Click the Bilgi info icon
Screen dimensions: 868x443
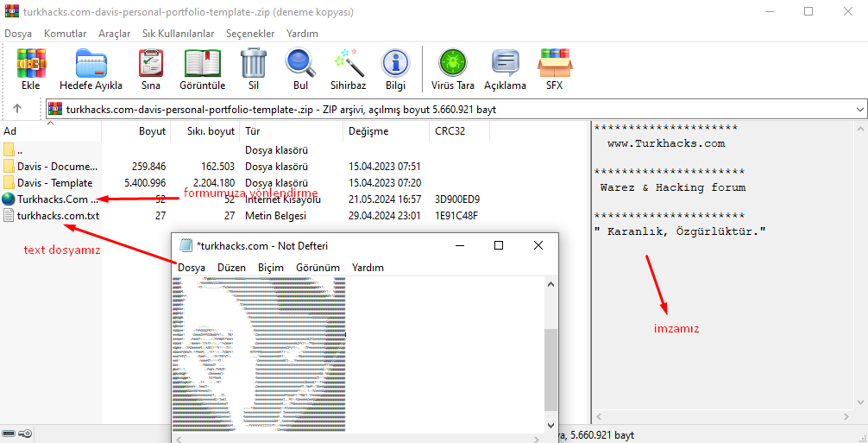pos(395,62)
